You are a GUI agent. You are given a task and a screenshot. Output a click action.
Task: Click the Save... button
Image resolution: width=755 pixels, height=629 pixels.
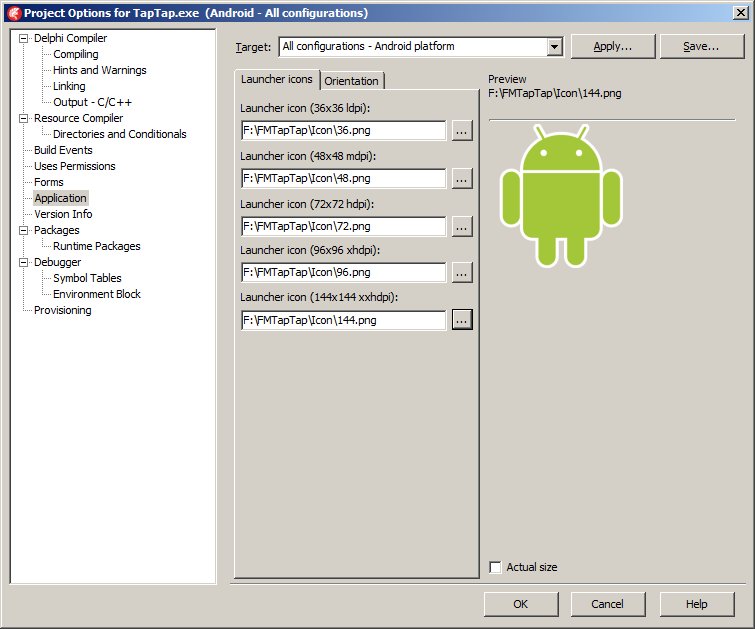pos(702,47)
